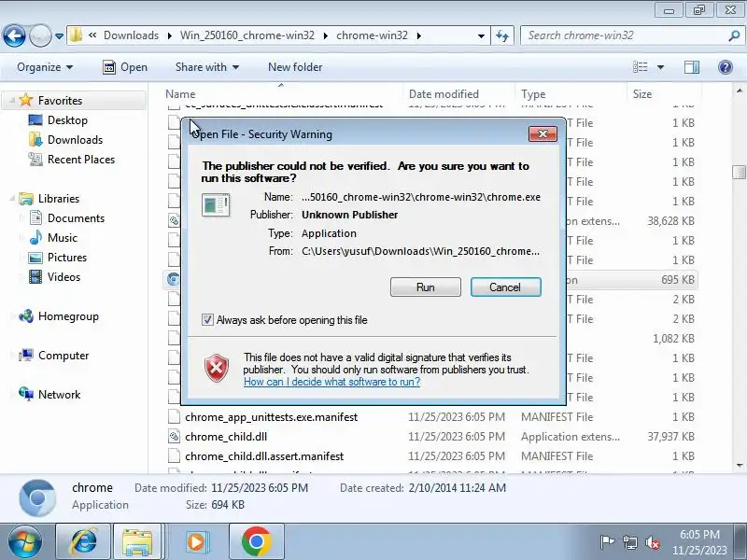Click chrome application icon in details pane
The image size is (747, 560).
(x=37, y=498)
